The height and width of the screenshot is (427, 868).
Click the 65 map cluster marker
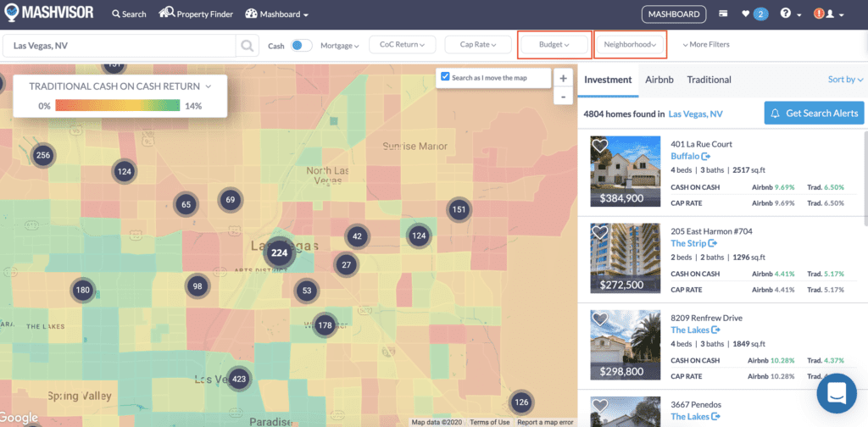point(186,205)
